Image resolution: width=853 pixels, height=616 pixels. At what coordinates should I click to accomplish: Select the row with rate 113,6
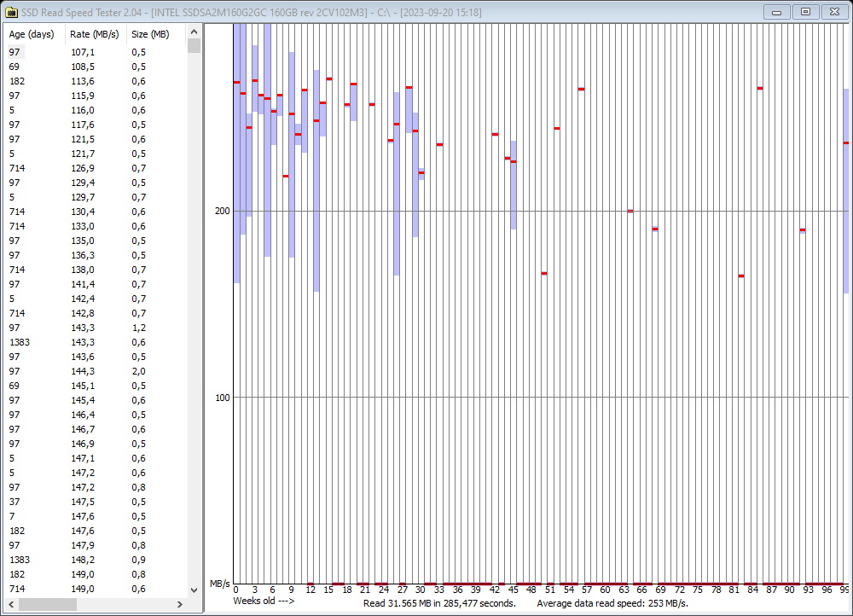pyautogui.click(x=96, y=81)
